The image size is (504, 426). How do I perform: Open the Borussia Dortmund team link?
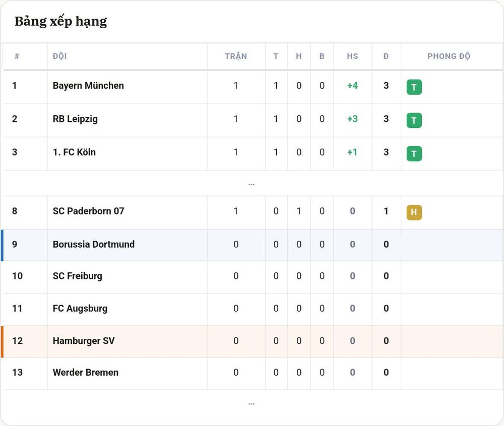94,244
